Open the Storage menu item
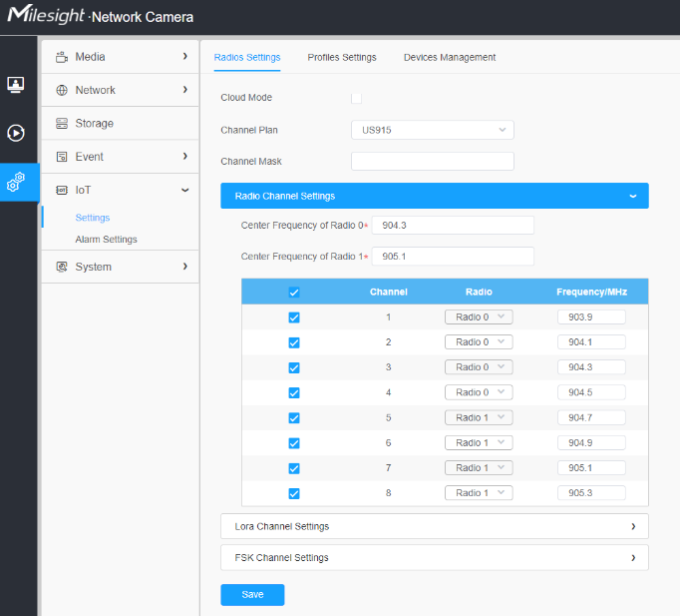The width and height of the screenshot is (680, 616). tap(120, 124)
